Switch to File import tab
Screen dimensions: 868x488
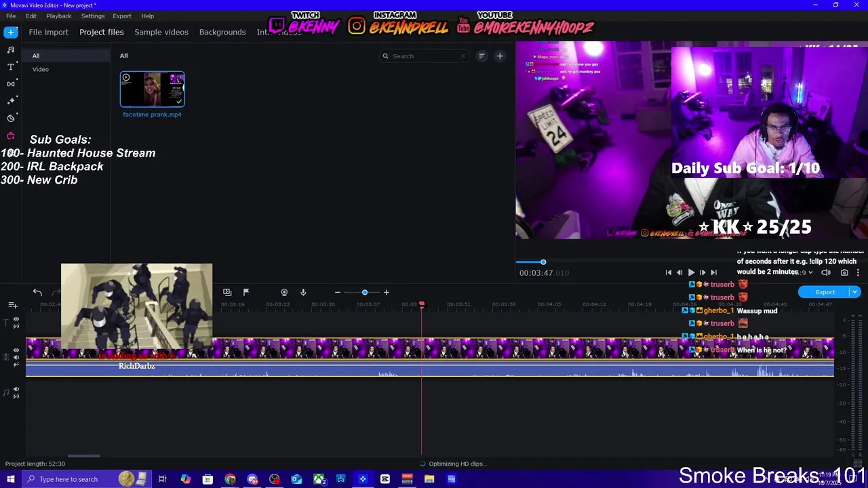48,32
